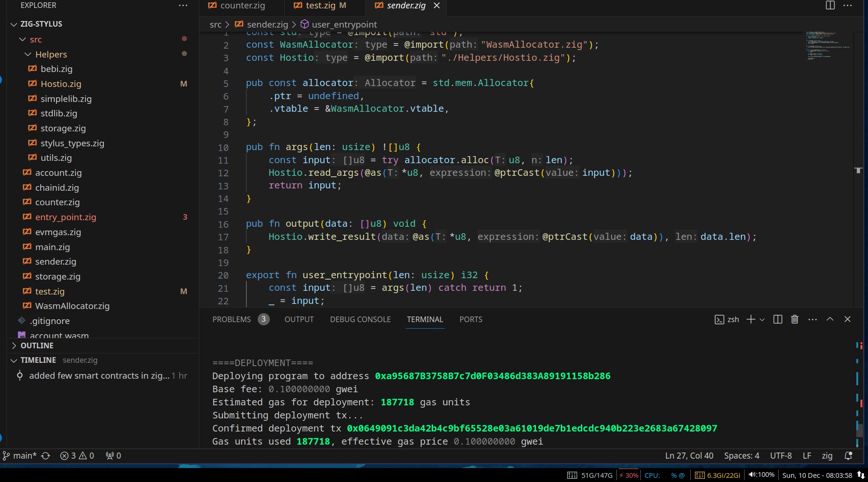Change file encoding UTF-8
This screenshot has width=868, height=482.
point(781,455)
